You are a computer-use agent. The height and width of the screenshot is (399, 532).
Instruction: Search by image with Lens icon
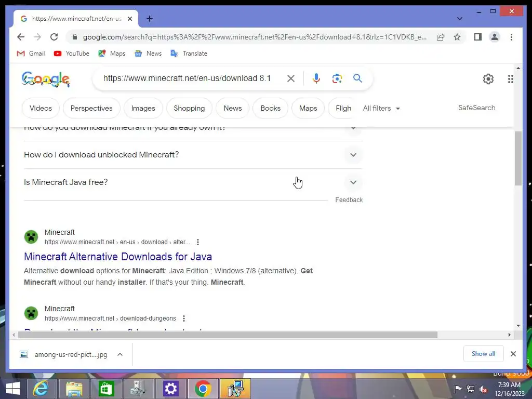click(337, 78)
